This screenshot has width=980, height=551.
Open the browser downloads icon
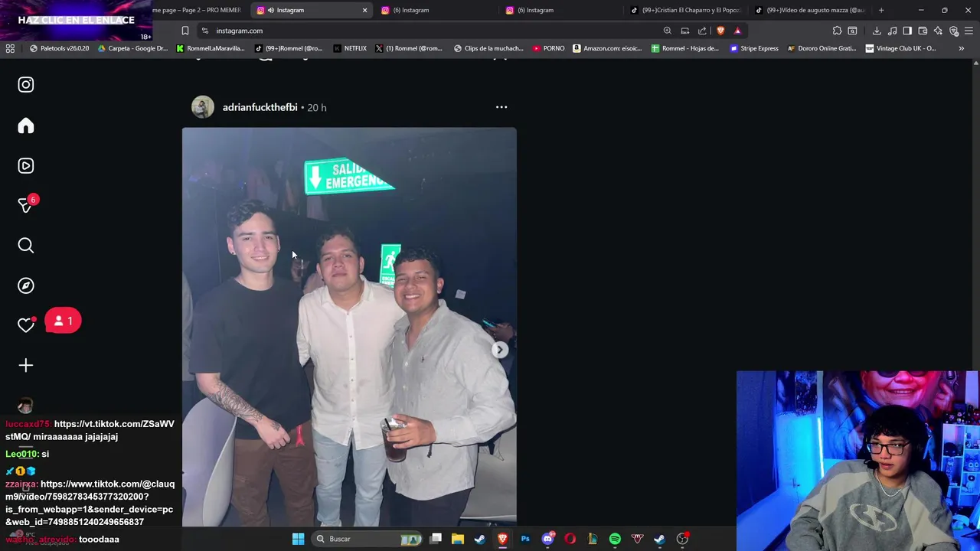pyautogui.click(x=877, y=31)
